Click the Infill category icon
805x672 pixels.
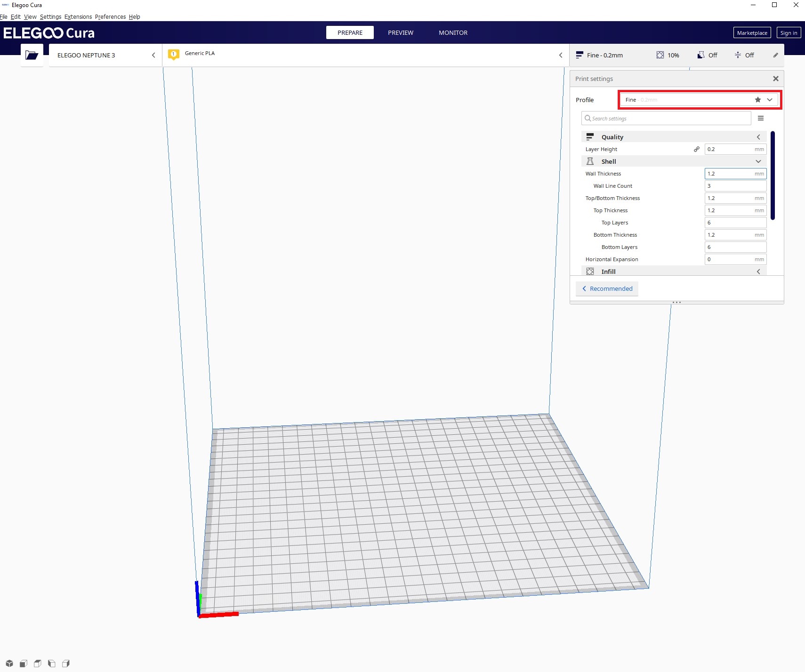click(590, 272)
